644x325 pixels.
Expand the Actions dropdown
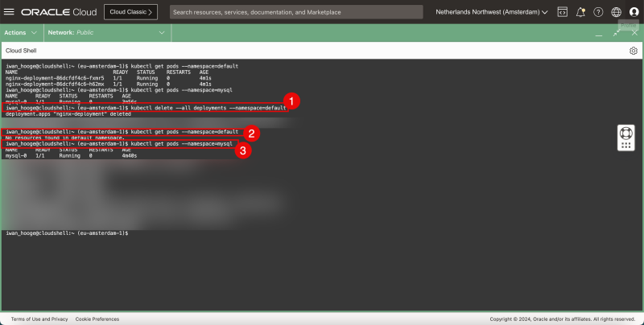click(20, 33)
